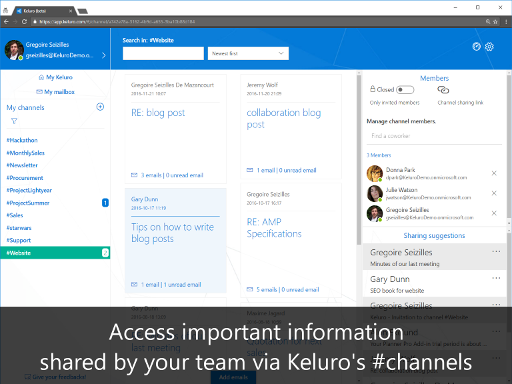This screenshot has height=384, width=512.
Task: Select the #Procurement channel
Action: tap(25, 178)
